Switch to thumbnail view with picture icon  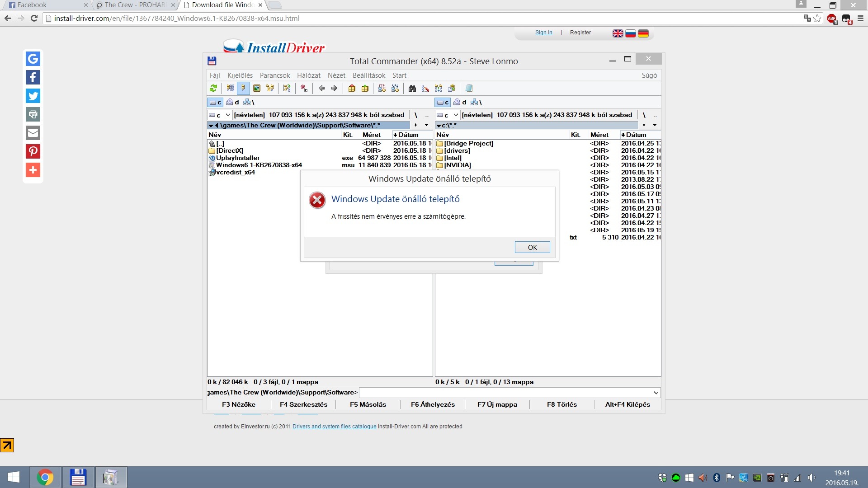point(257,89)
